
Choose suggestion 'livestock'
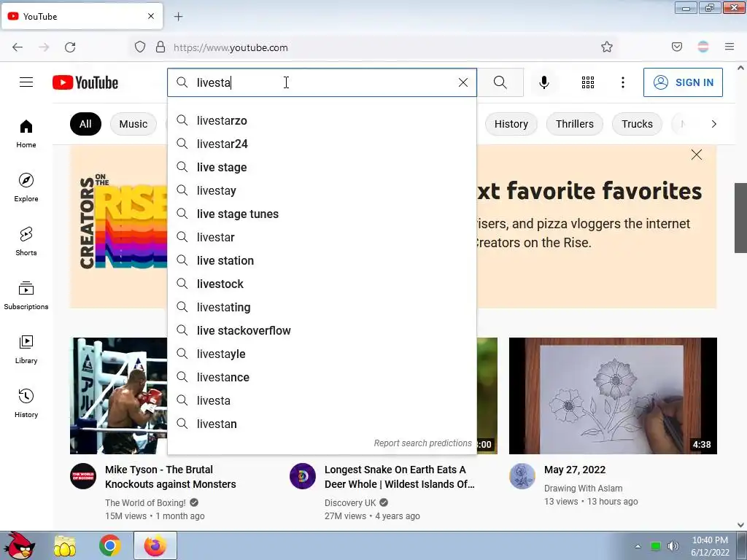coord(322,284)
